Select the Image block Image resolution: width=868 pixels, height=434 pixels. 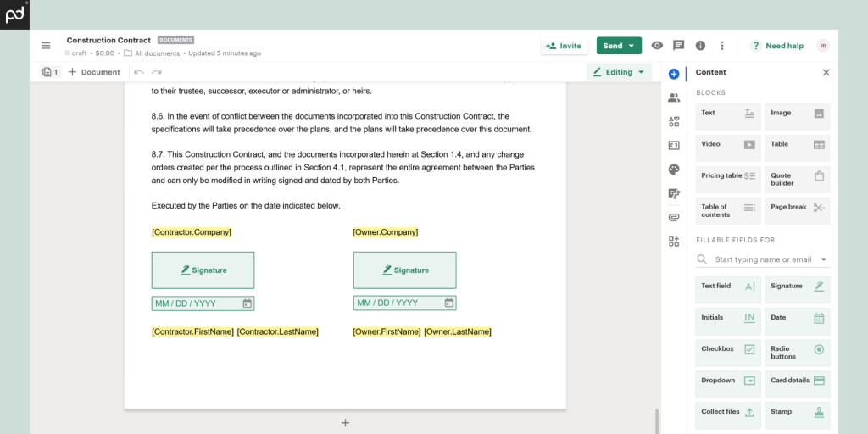pos(797,117)
